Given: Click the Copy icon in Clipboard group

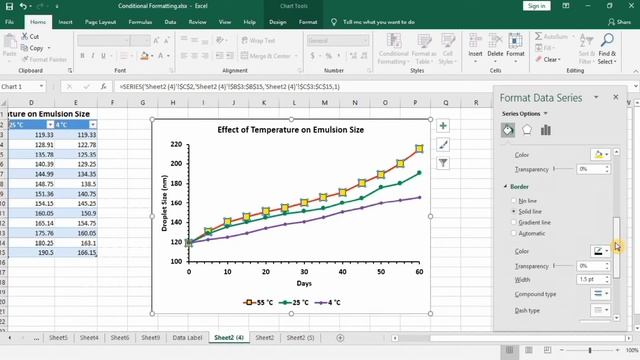Looking at the screenshot, I should 24,48.
